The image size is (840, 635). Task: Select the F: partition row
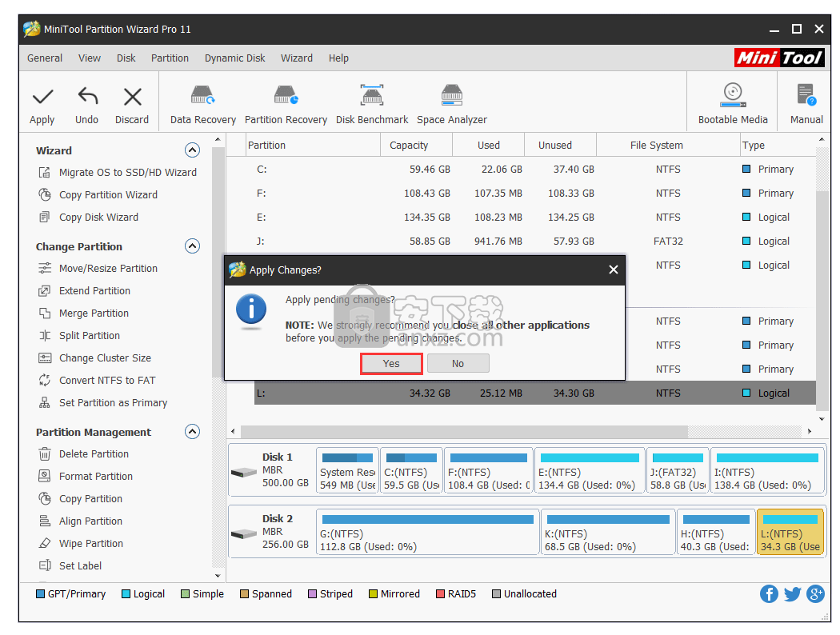click(534, 194)
